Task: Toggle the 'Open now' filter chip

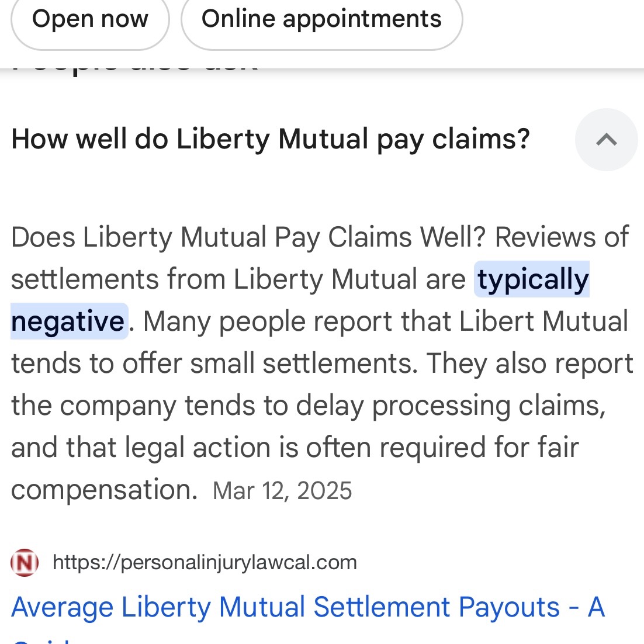Action: coord(90,19)
